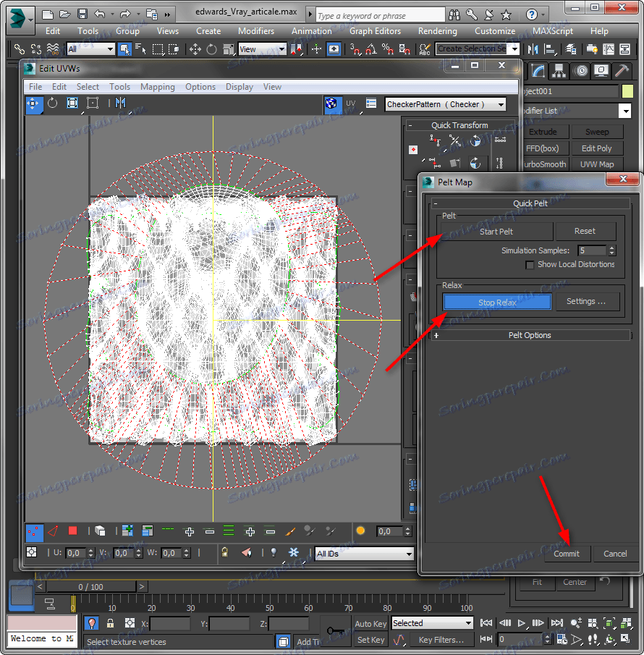Click the Simulation Samples value field
The image size is (644, 655).
591,250
